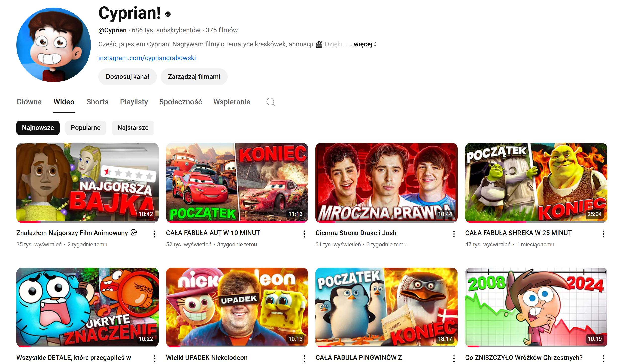Viewport: 618px width, 364px height.
Task: Open the instagram.com/cypriangrabowski link
Action: coord(147,58)
